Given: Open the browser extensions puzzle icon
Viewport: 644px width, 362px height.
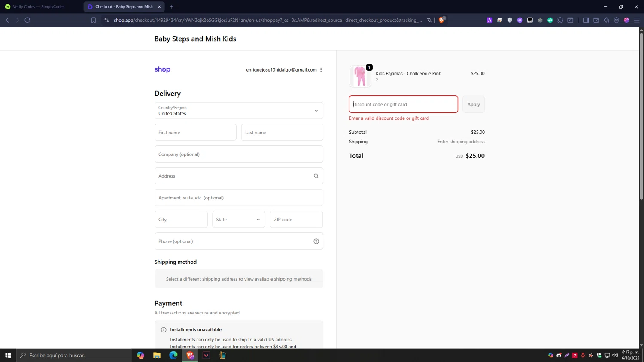Looking at the screenshot, I should pyautogui.click(x=560, y=20).
